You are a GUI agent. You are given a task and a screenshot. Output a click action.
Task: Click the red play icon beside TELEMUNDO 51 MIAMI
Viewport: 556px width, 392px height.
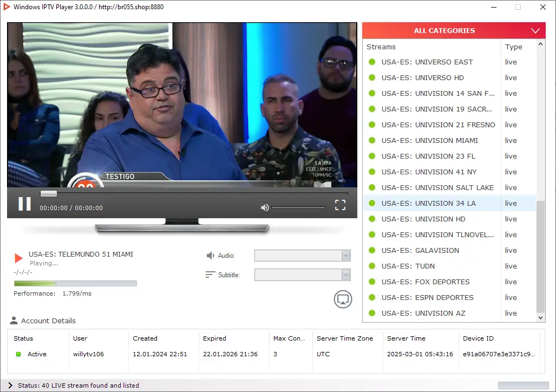tap(18, 258)
